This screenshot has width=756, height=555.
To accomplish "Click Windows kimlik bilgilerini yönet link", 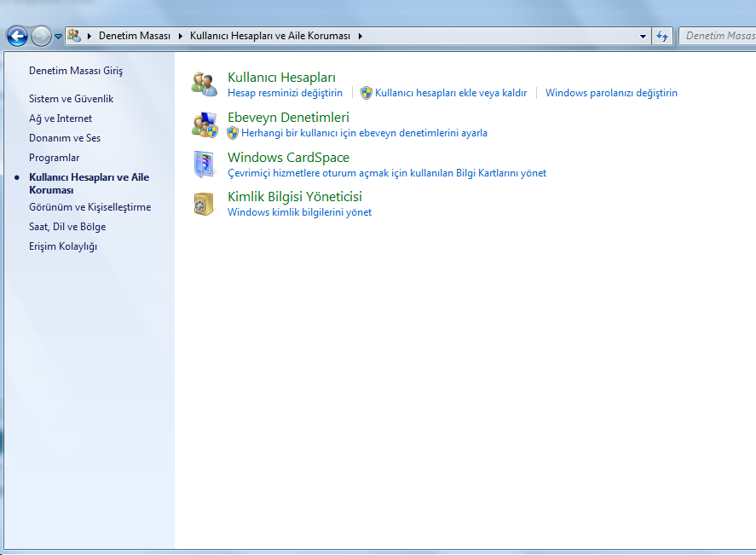I will click(x=300, y=212).
